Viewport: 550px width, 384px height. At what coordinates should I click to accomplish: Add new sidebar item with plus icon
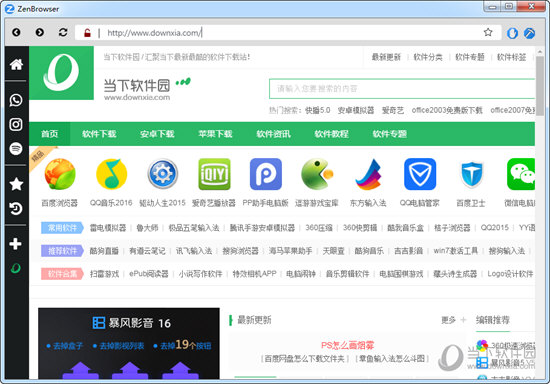pos(15,244)
